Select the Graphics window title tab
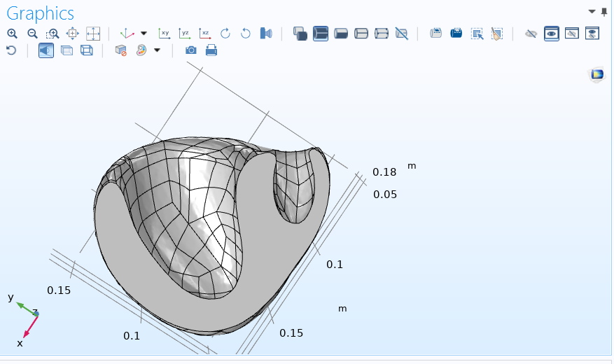The image size is (614, 364). [x=40, y=13]
